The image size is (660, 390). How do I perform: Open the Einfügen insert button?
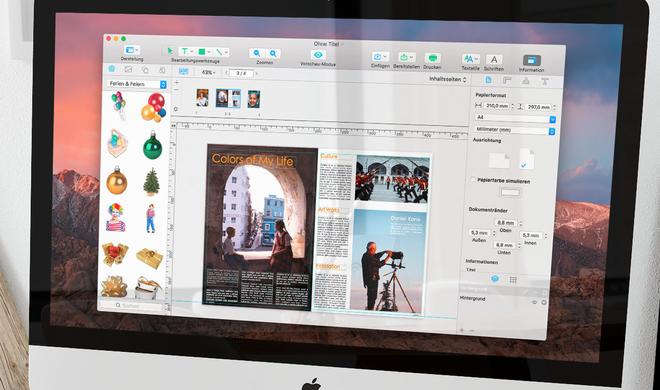click(380, 57)
